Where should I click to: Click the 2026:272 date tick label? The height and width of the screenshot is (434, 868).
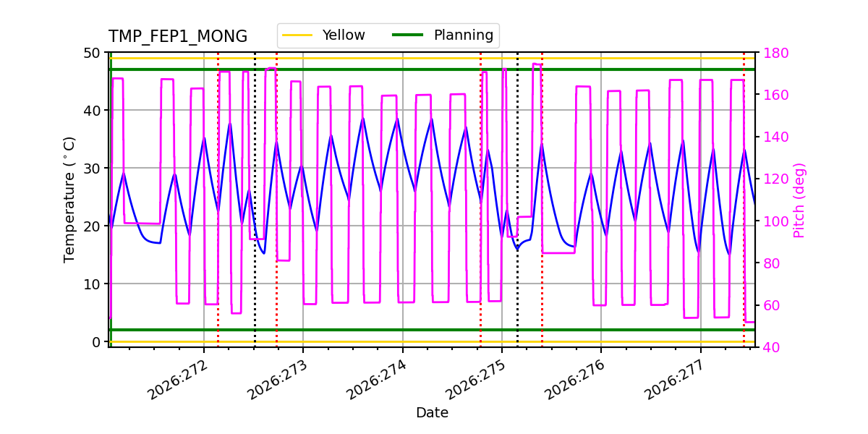tap(178, 380)
